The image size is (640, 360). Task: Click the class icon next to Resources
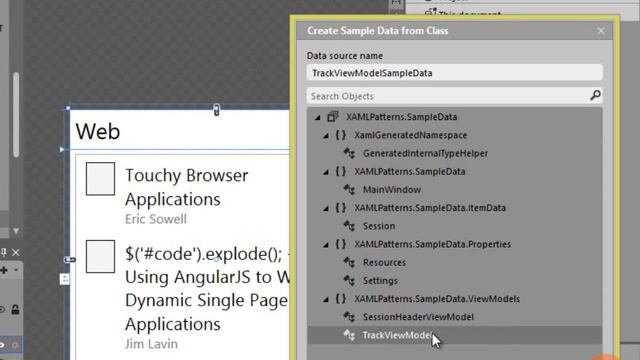349,262
